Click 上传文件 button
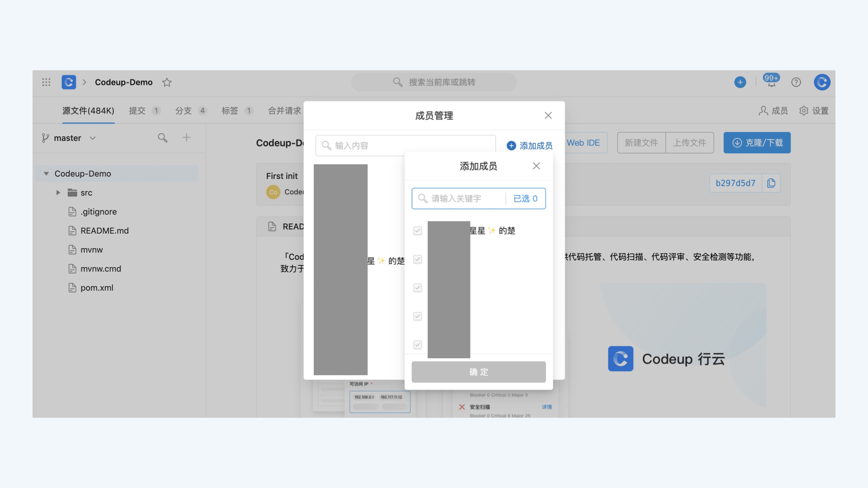The width and height of the screenshot is (868, 488). tap(690, 143)
